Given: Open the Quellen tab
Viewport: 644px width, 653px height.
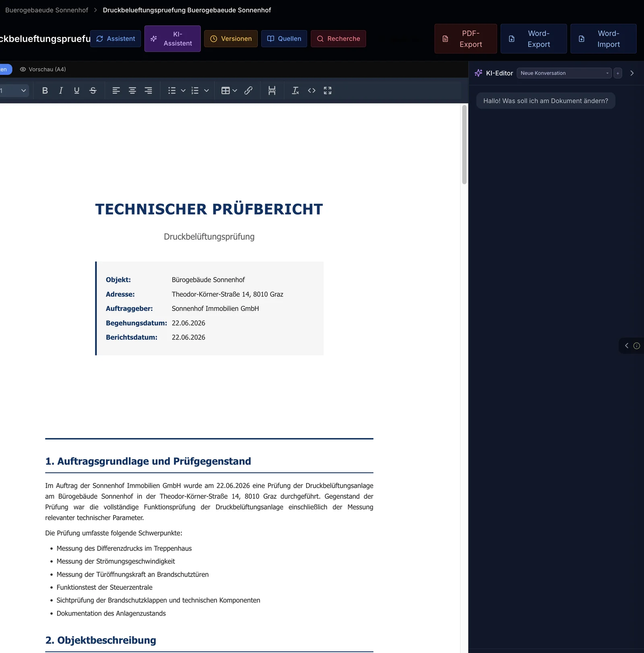Looking at the screenshot, I should pos(284,39).
